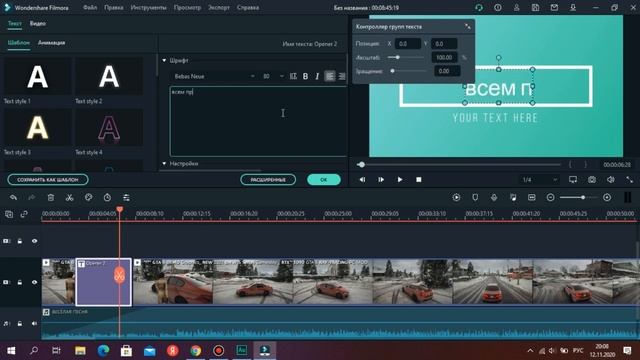Viewport: 640px width, 360px height.
Task: Click the preview volume speaker icon
Action: coord(611,180)
